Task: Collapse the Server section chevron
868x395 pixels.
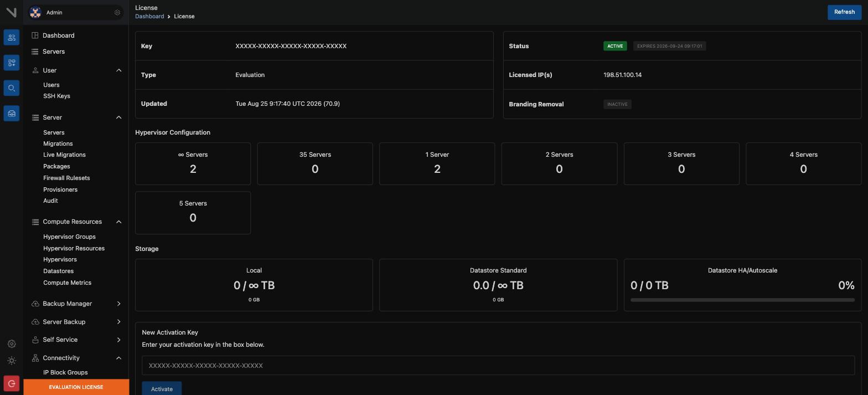Action: (x=118, y=117)
